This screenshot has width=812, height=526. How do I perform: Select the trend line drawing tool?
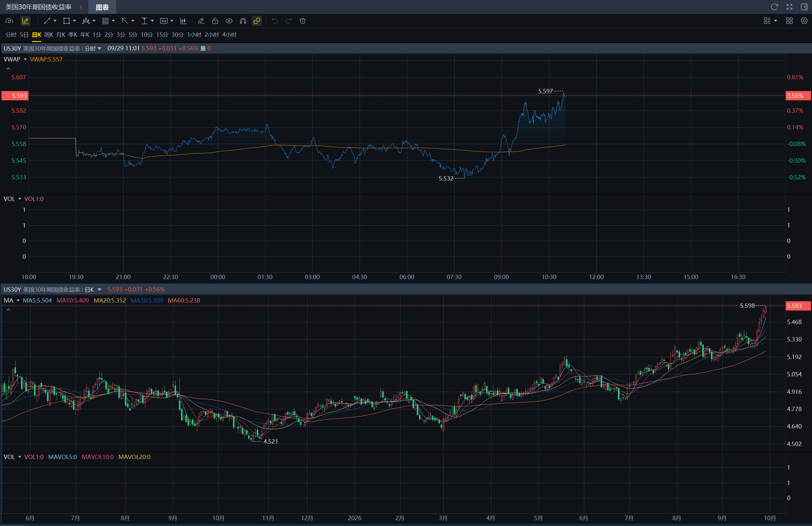pos(47,21)
